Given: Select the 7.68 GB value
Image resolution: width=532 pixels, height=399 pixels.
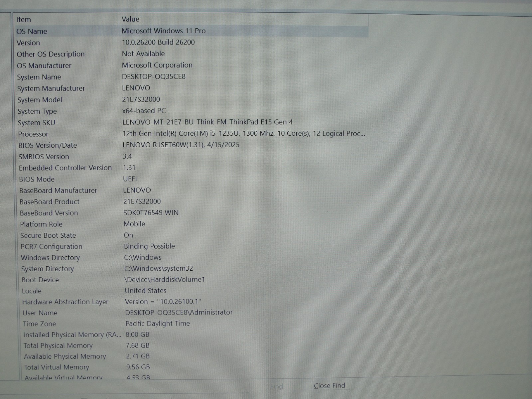Looking at the screenshot, I should coord(138,345).
